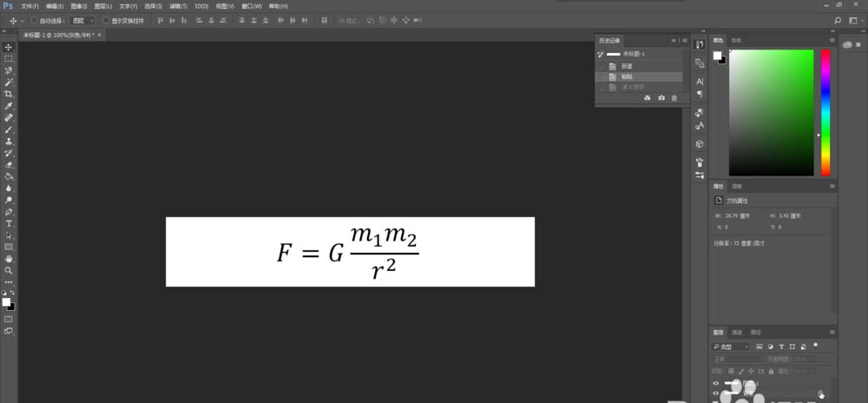Pick a hue on the vertical spectrum slider
The image size is (868, 403).
point(825,113)
